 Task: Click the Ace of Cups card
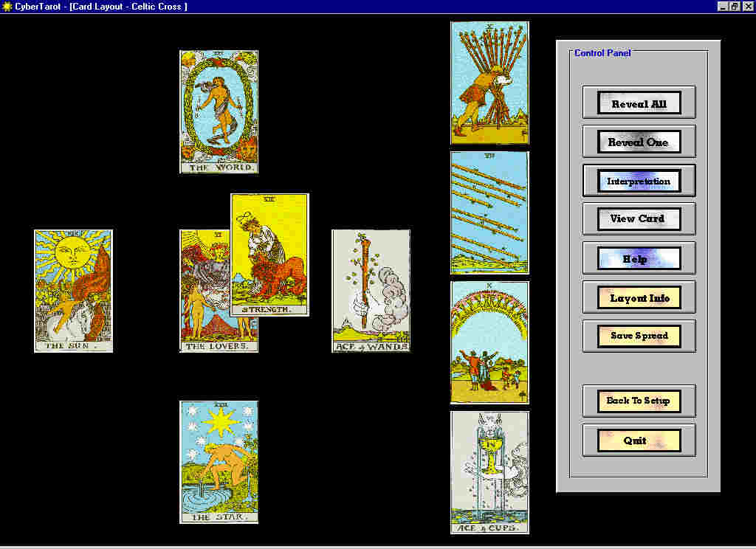pyautogui.click(x=489, y=472)
